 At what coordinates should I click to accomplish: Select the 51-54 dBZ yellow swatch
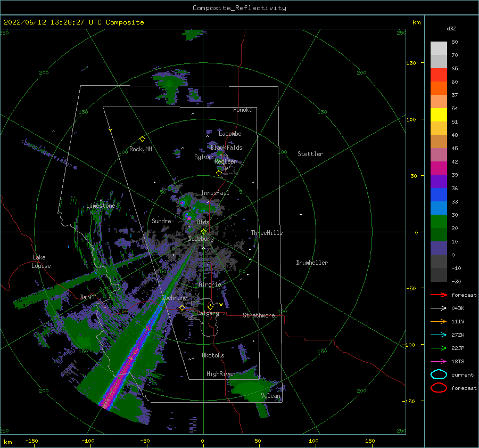(x=439, y=115)
